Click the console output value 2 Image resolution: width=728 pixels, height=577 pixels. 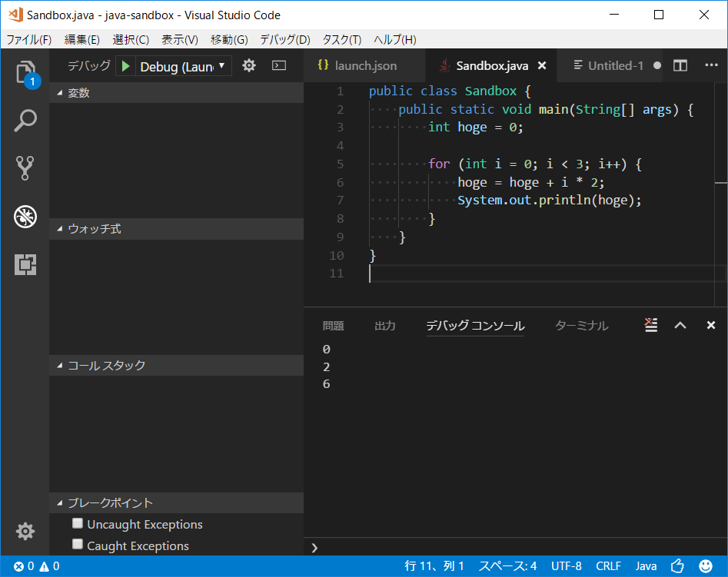[327, 367]
